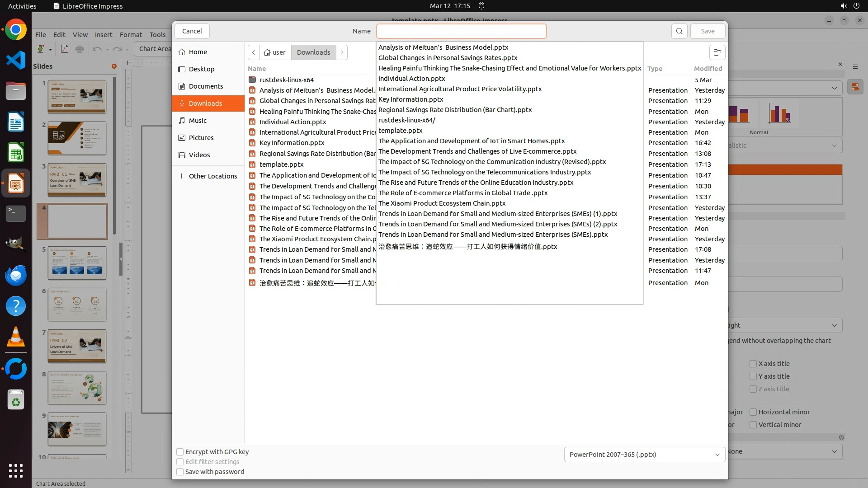
Task: Click the VLC media player dock icon
Action: point(16,337)
